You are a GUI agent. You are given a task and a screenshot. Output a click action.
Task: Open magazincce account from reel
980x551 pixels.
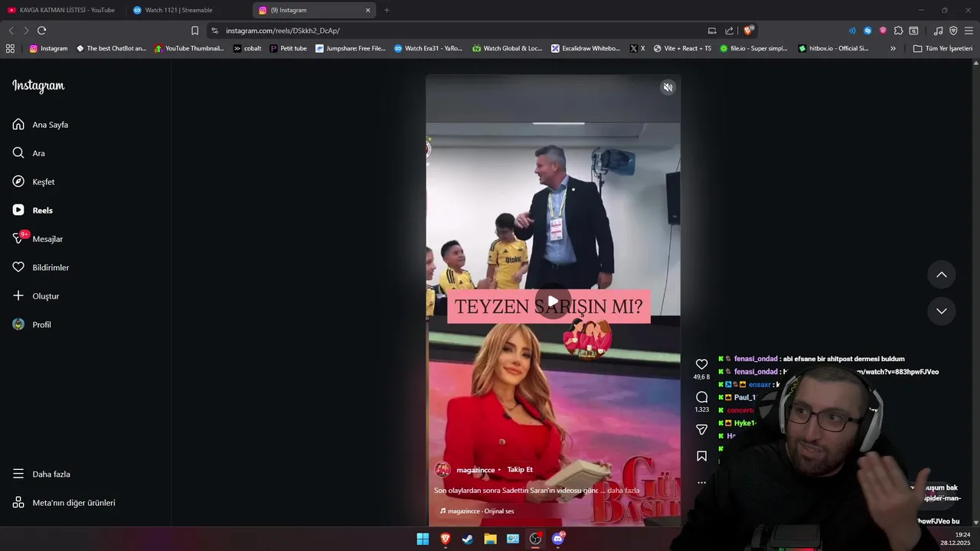(475, 470)
